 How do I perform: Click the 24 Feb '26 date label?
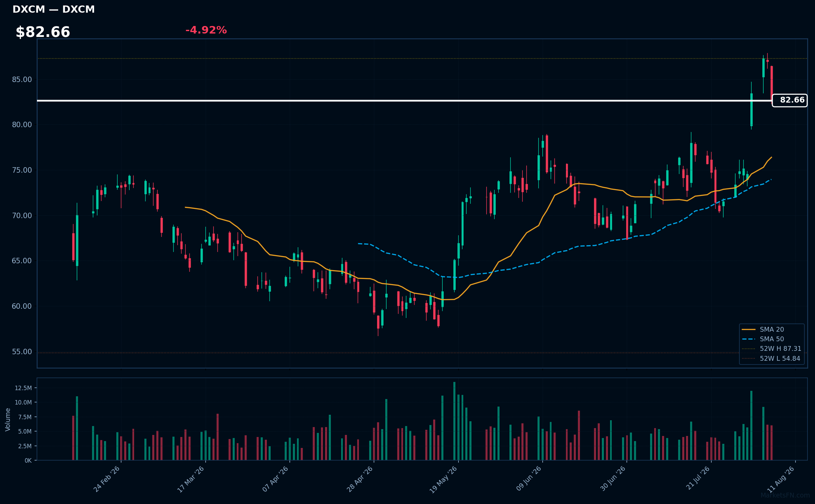point(107,479)
